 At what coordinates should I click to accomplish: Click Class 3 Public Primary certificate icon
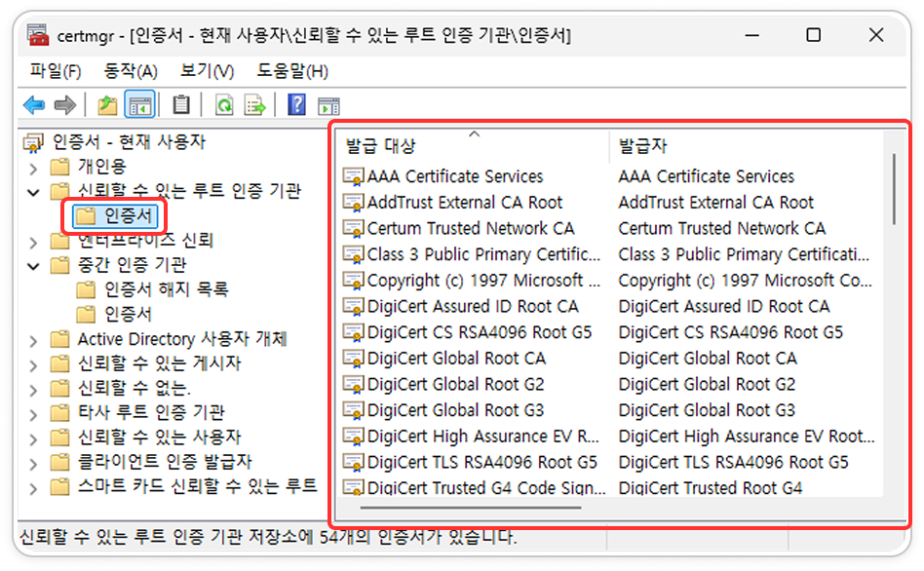coord(353,254)
